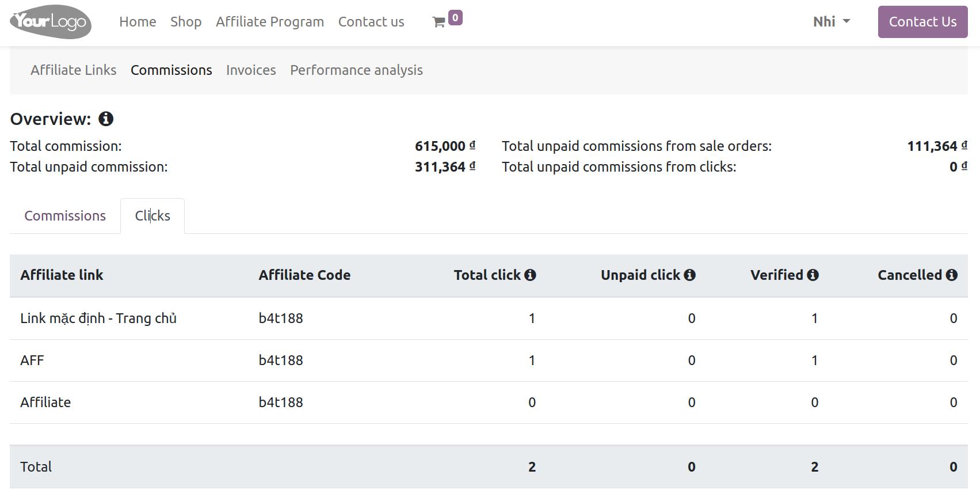Show info for Verified column

[813, 275]
